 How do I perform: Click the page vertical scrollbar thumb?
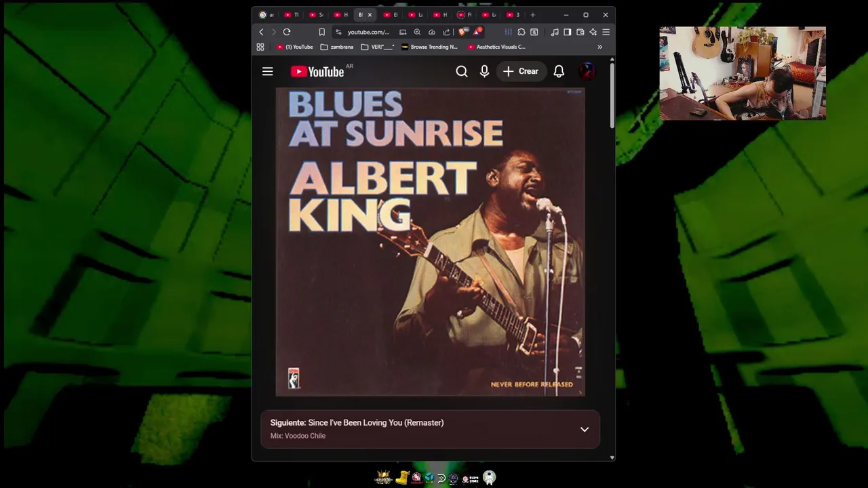point(612,96)
